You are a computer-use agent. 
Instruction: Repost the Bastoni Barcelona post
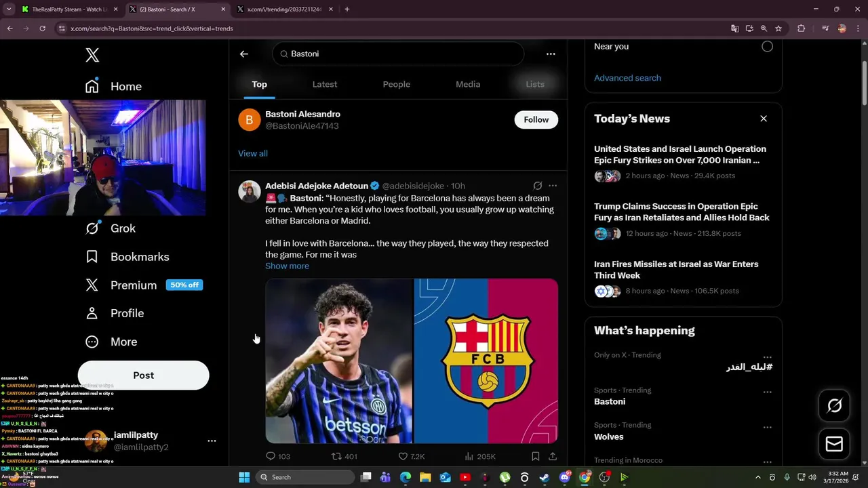pyautogui.click(x=344, y=456)
